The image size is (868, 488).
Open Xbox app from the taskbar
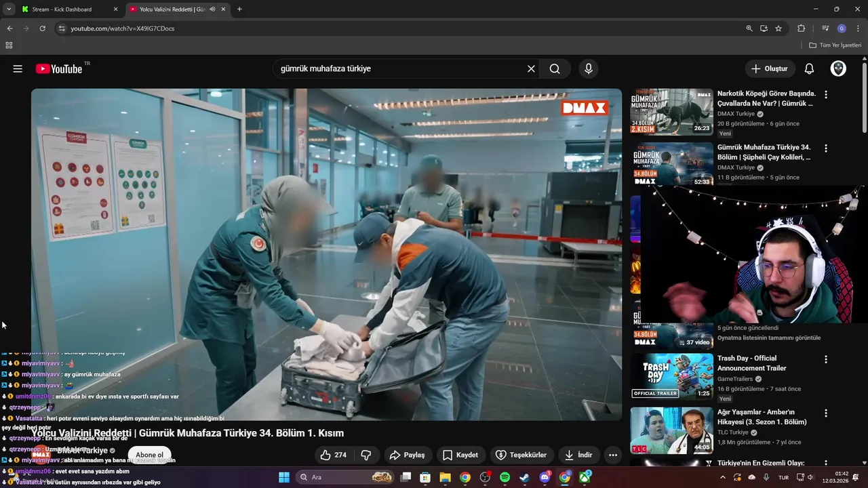pos(585,477)
